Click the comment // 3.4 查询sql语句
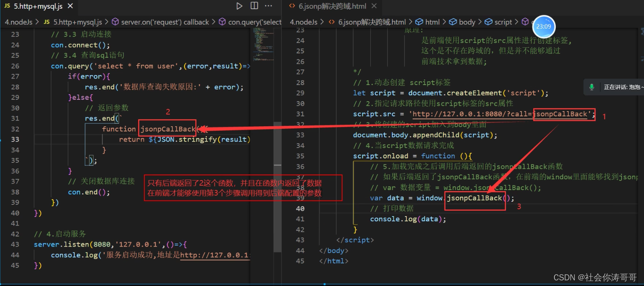 tap(88, 56)
